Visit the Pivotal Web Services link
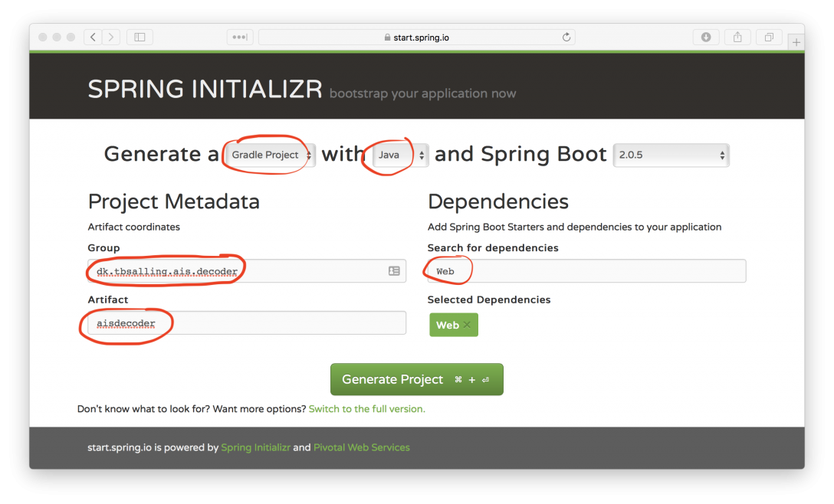This screenshot has width=834, height=504. tap(362, 447)
